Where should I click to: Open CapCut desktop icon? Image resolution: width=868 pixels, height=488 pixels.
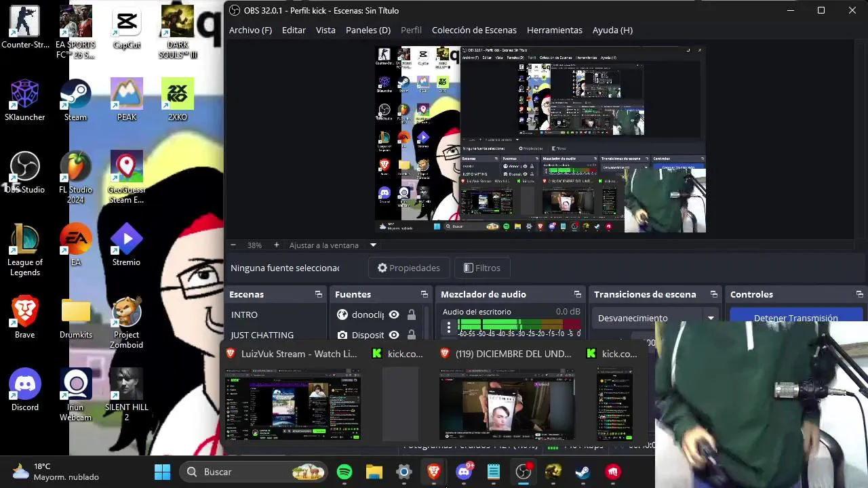(127, 27)
